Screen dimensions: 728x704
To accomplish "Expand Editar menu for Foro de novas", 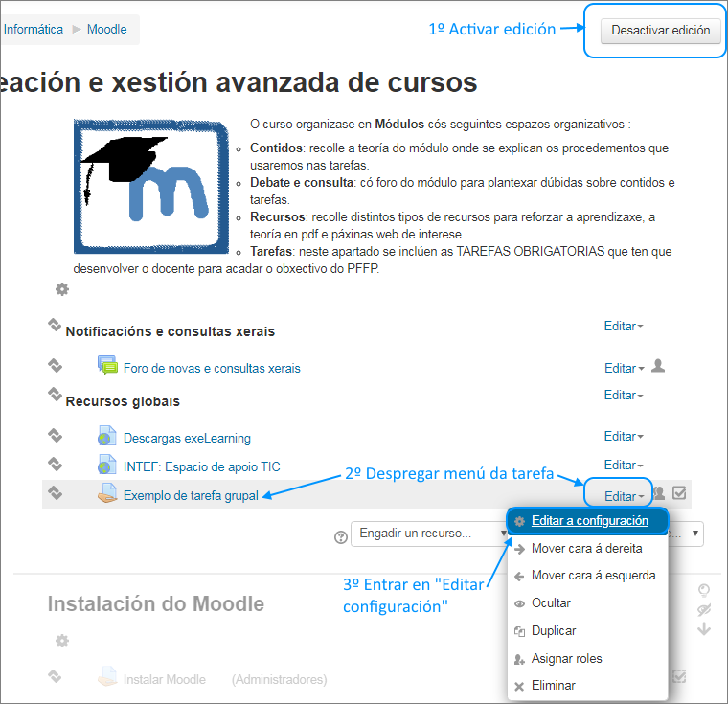I will coord(624,368).
